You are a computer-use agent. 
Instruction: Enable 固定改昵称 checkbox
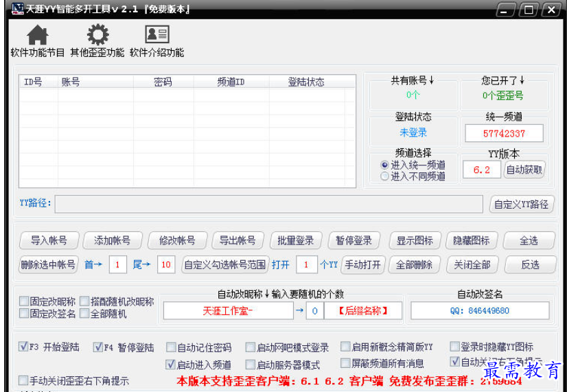(24, 301)
